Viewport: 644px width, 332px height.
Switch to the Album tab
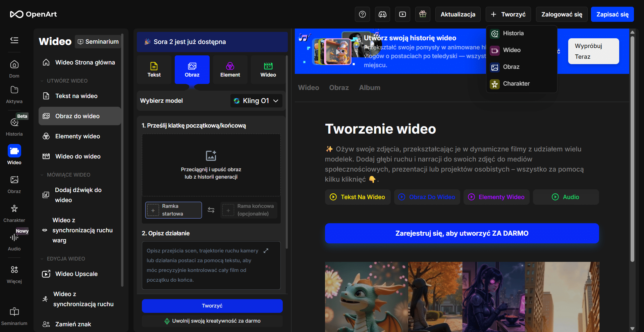pyautogui.click(x=370, y=88)
